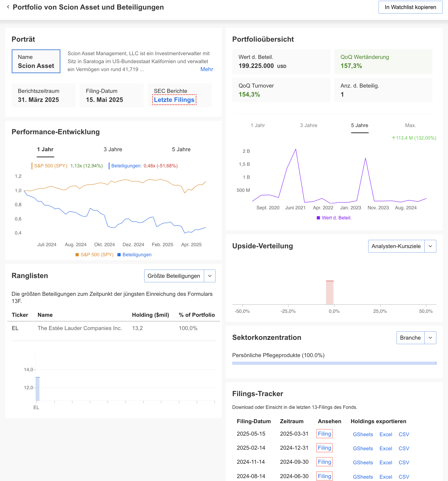Click Filing-Datum 15. Mai 2025 card
The image size is (448, 481).
(112, 95)
